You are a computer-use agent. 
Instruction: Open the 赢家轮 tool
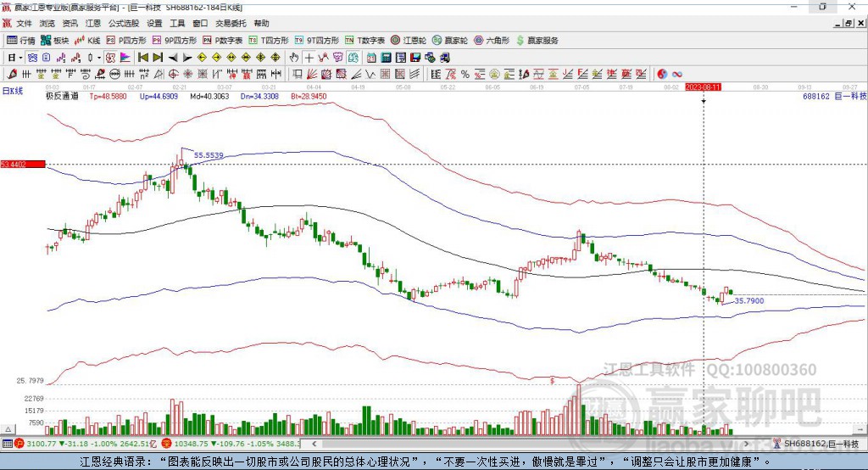coord(449,41)
